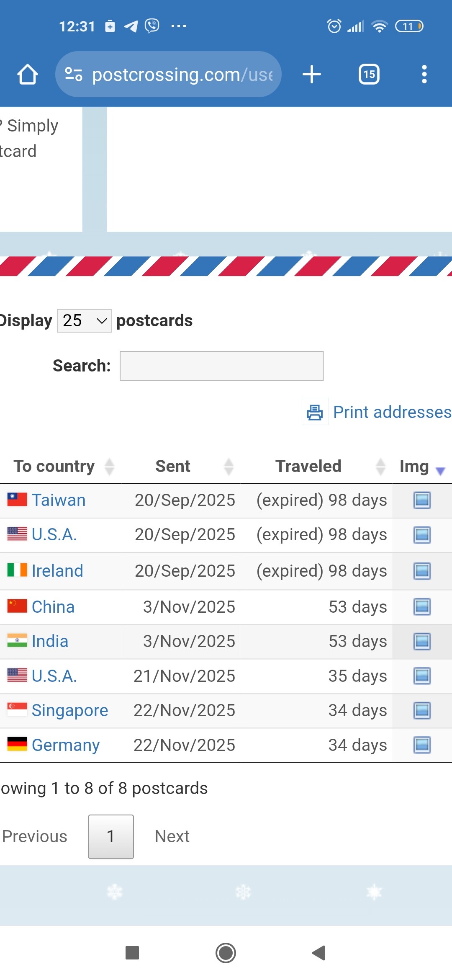The width and height of the screenshot is (452, 980).
Task: Open image icon for Germany postcard
Action: click(x=422, y=745)
